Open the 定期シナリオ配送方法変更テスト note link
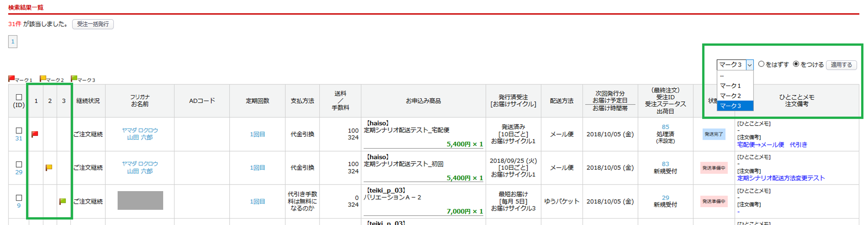 click(781, 178)
